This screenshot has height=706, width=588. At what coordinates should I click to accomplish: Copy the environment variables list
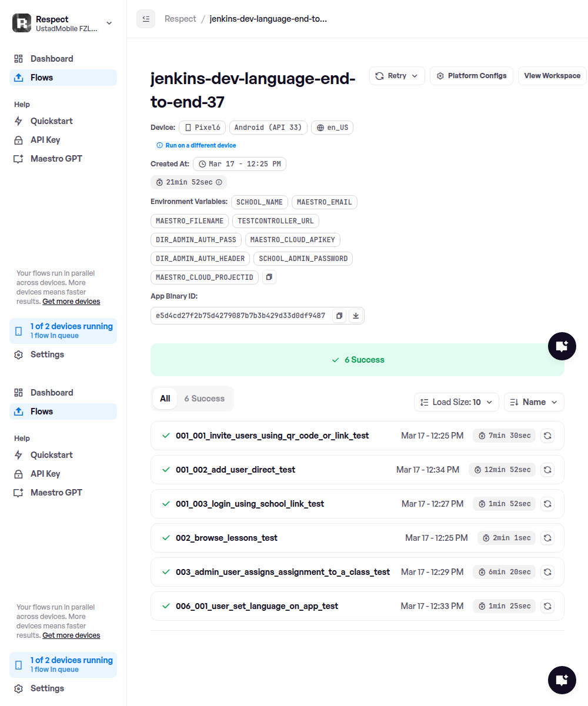pyautogui.click(x=268, y=277)
